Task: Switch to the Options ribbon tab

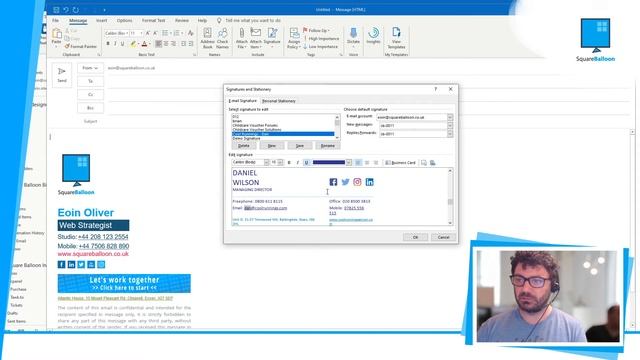Action: point(124,20)
